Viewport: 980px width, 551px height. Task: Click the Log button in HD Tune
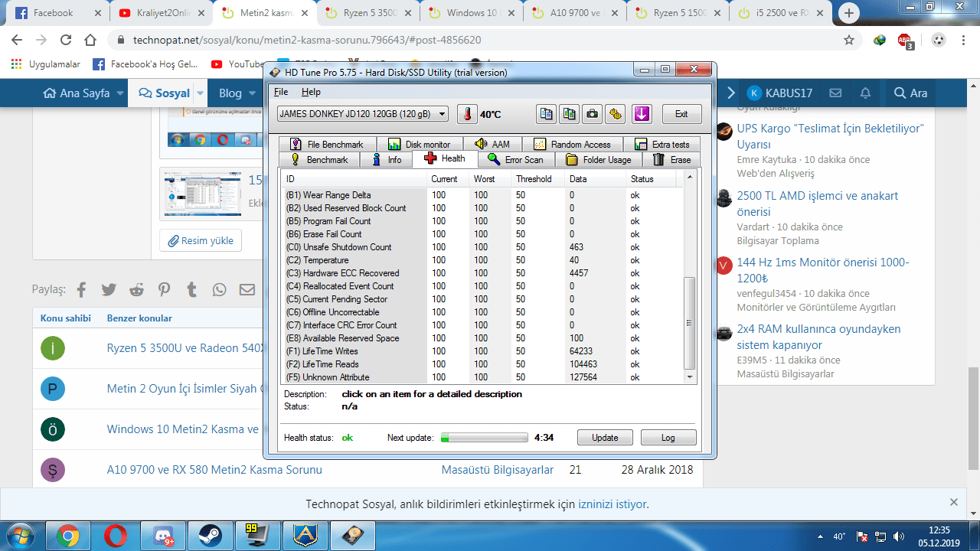coord(668,438)
